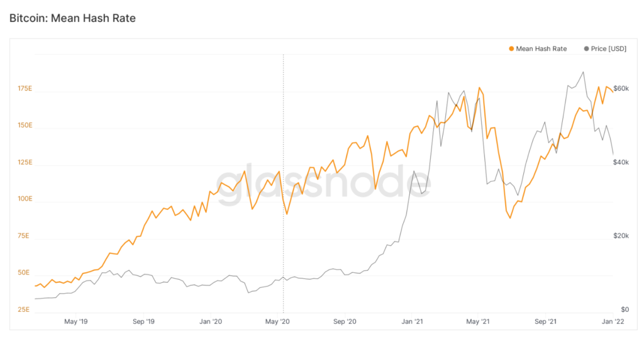Click the Jan '22 x-axis label
The image size is (644, 337).
(x=613, y=322)
